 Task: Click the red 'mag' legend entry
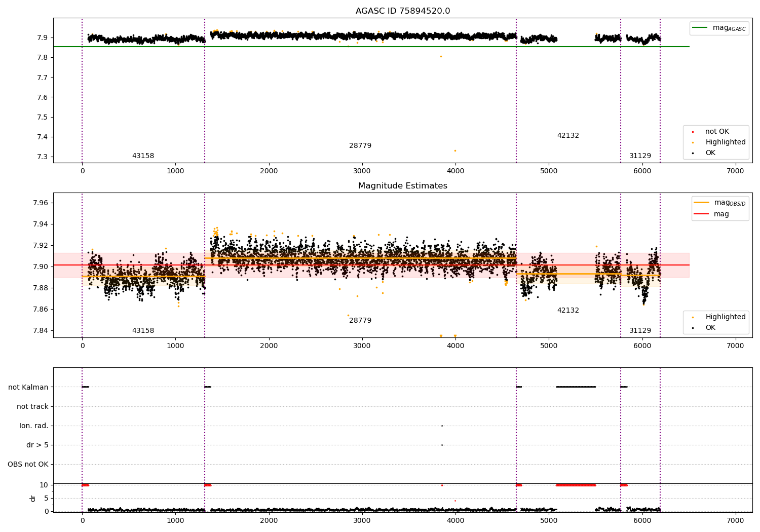711,214
